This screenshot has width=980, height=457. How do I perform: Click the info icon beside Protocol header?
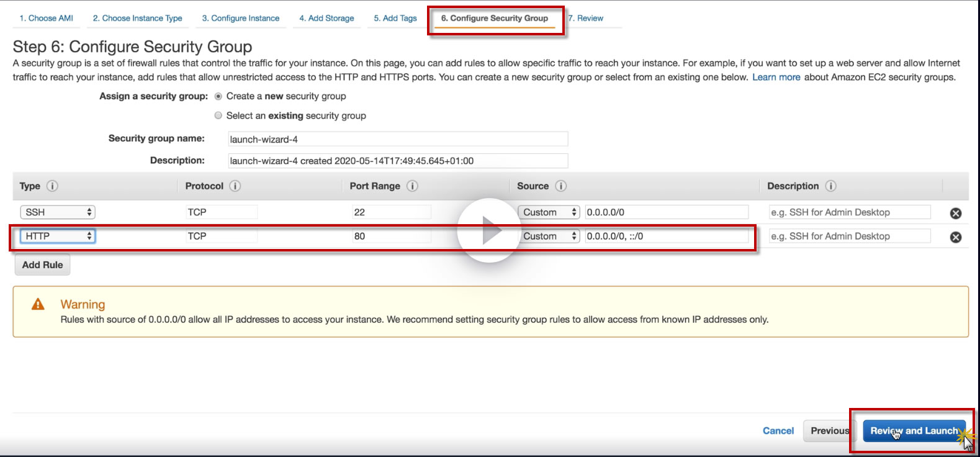click(x=235, y=186)
